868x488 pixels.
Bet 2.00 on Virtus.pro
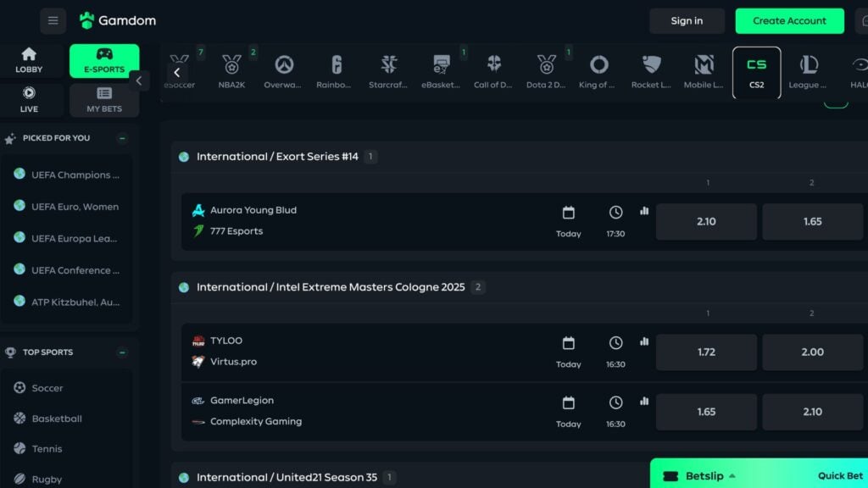tap(812, 352)
